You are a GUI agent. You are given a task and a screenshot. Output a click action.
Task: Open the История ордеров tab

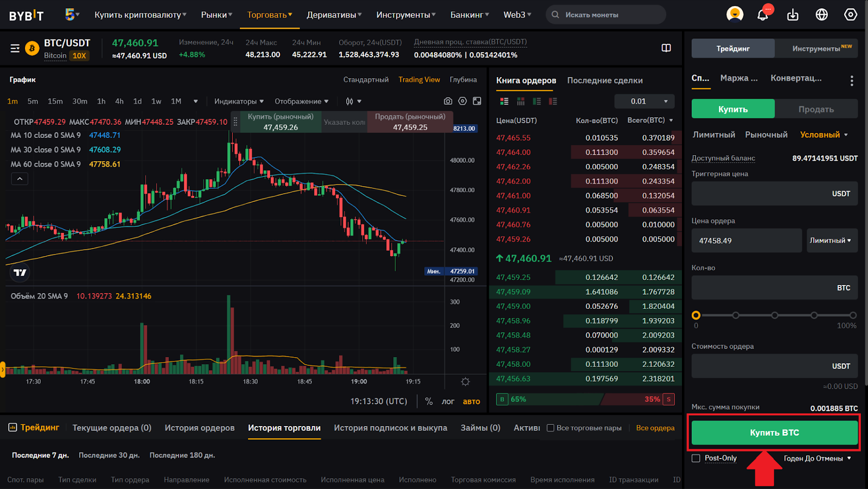click(200, 428)
